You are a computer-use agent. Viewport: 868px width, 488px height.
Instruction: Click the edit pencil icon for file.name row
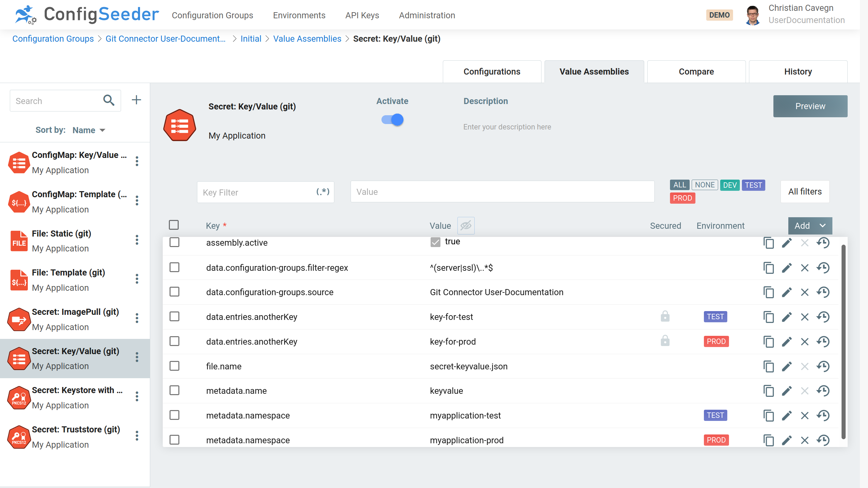coord(787,366)
